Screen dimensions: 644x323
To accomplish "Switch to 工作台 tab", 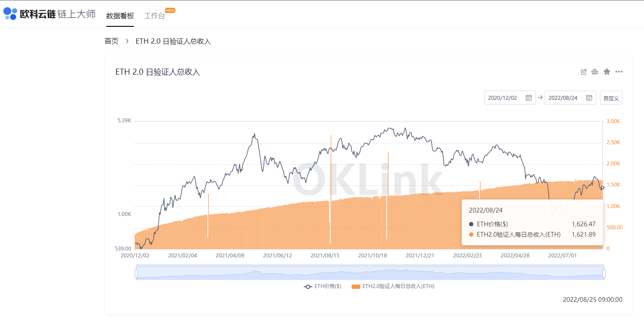I will (x=154, y=16).
